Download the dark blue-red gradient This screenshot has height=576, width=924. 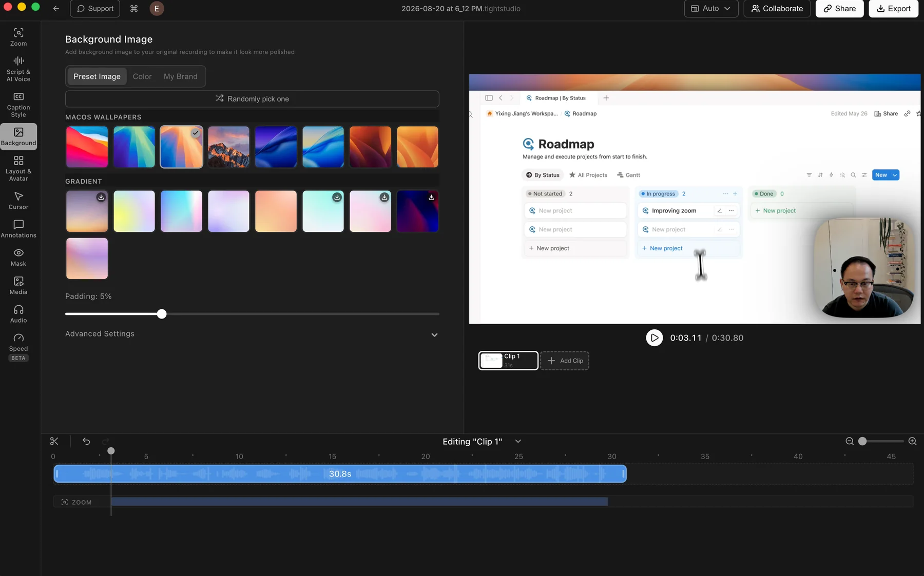coord(431,197)
